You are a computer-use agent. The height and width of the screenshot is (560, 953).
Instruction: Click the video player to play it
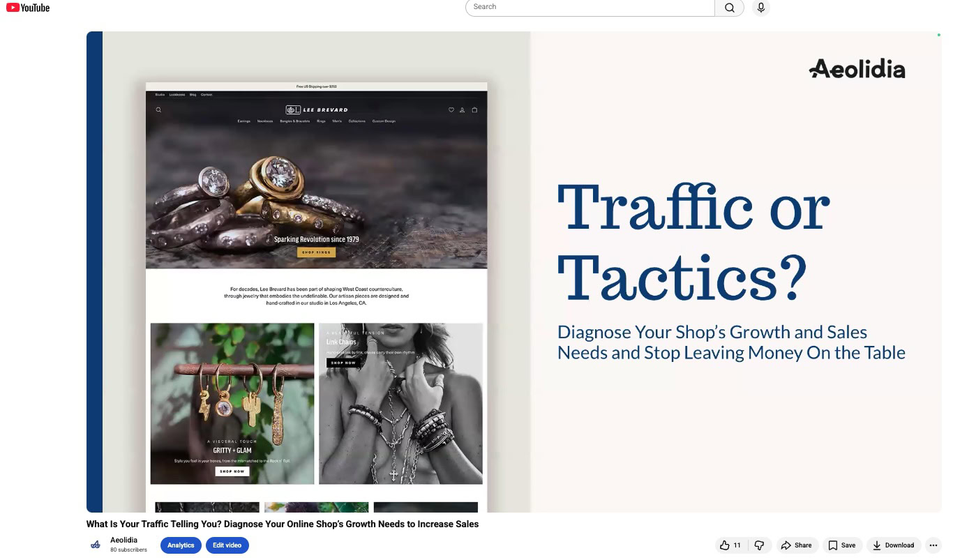click(x=513, y=272)
